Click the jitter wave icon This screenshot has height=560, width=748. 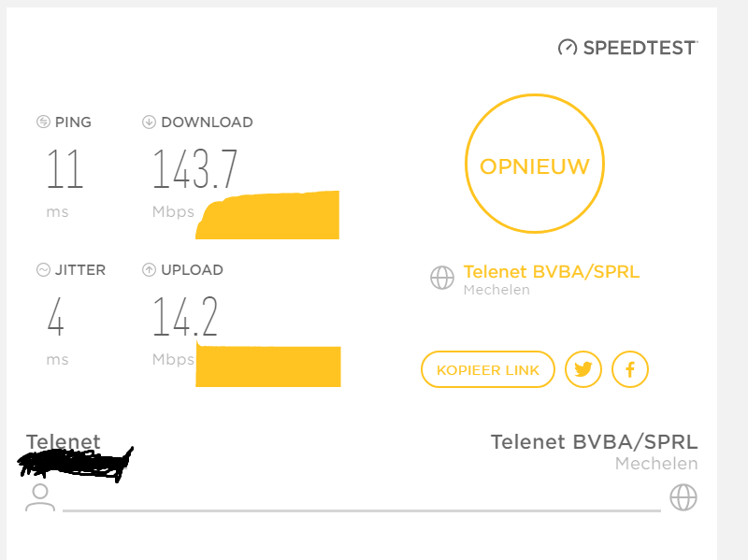click(x=43, y=270)
